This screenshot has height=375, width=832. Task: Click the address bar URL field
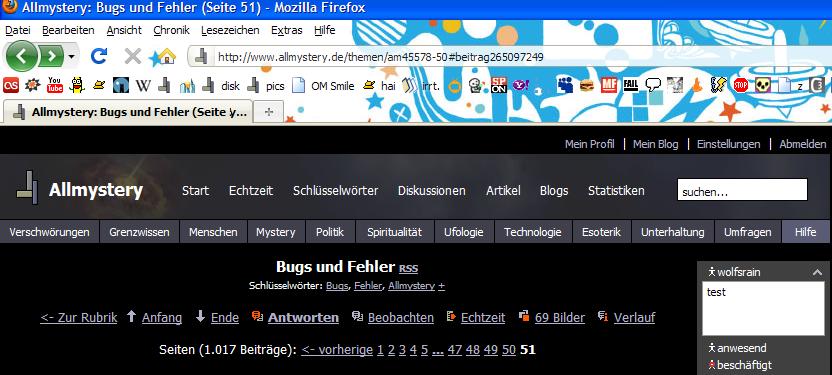pos(380,57)
